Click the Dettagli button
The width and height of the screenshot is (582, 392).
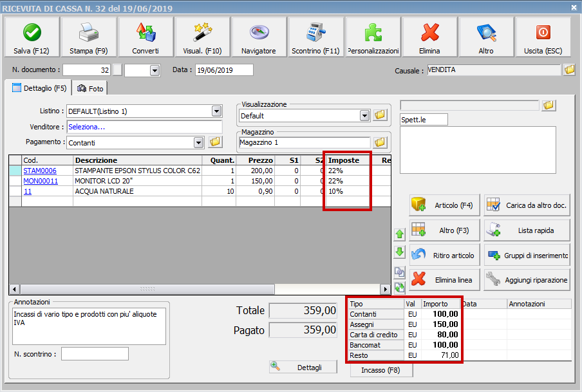tap(303, 367)
